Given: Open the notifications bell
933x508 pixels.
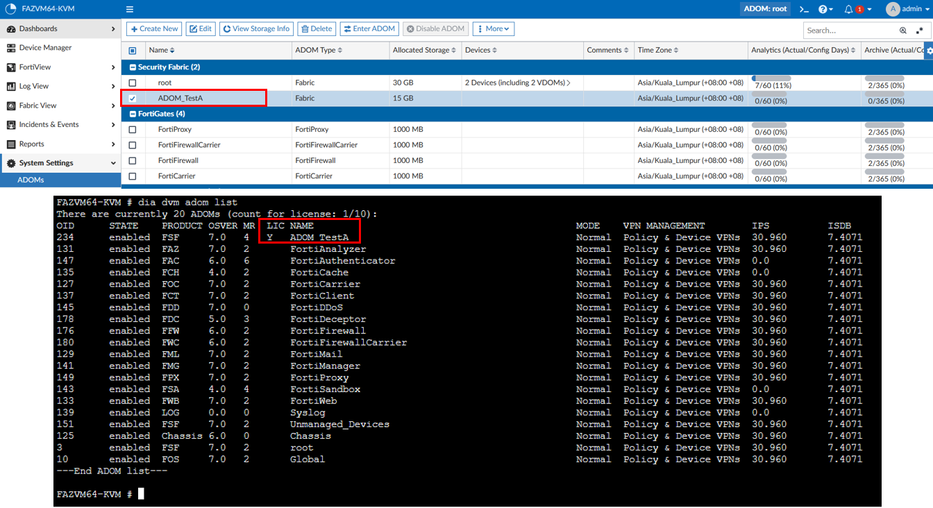Looking at the screenshot, I should click(x=849, y=9).
